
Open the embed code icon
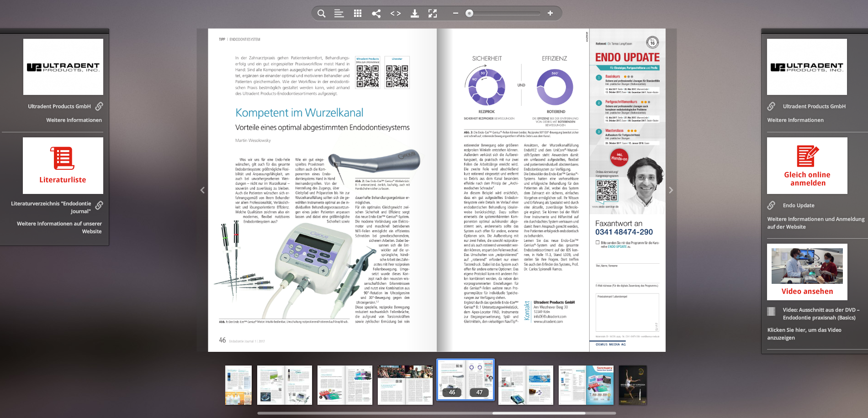396,13
